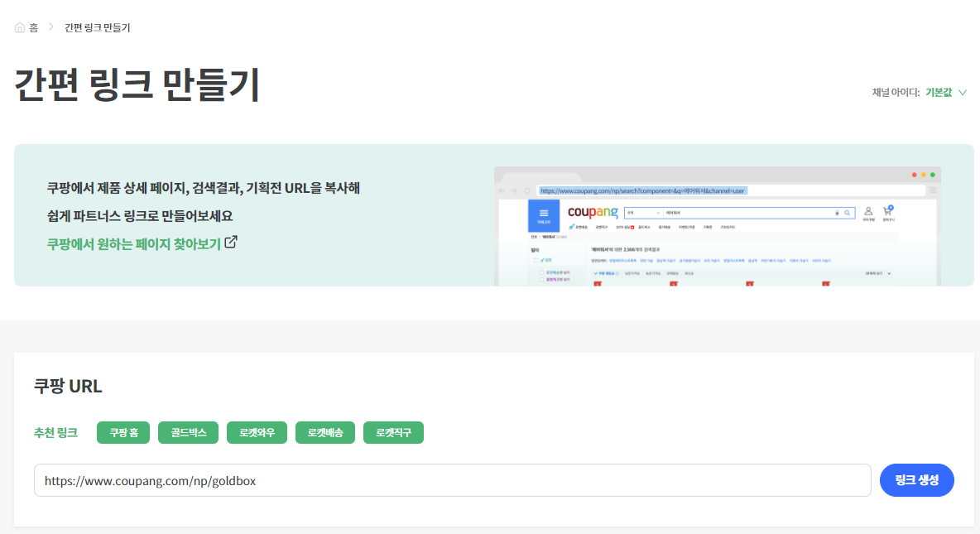Click the breadcrumb separator arrow icon
The image size is (980, 534).
[x=51, y=26]
